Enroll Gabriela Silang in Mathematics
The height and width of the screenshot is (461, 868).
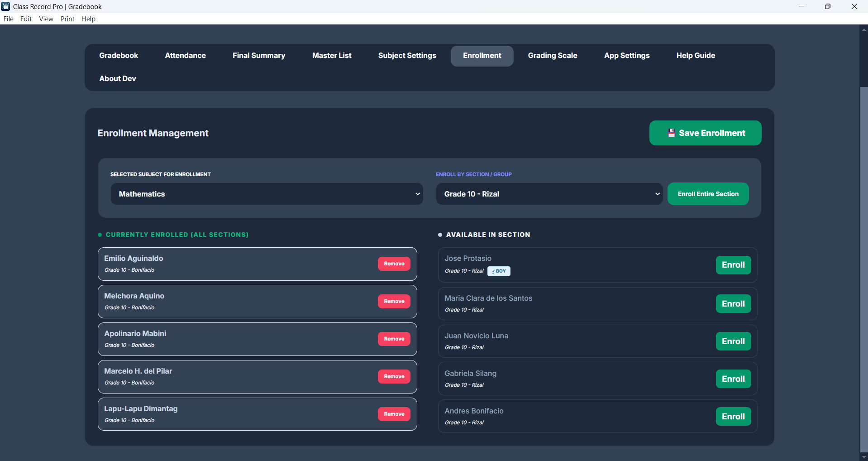[x=733, y=379]
